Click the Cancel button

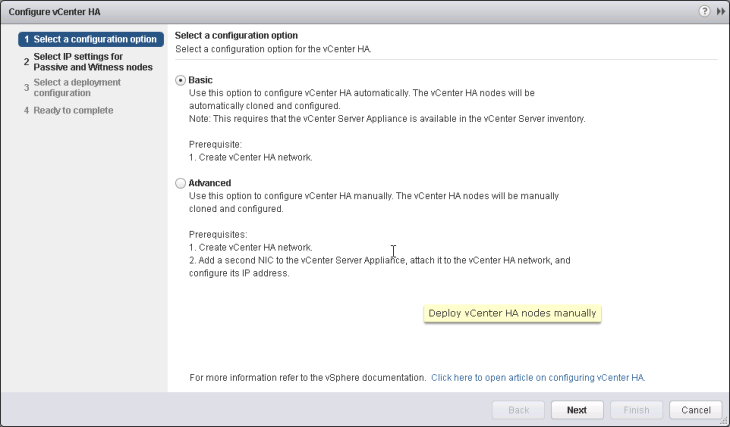pyautogui.click(x=695, y=410)
